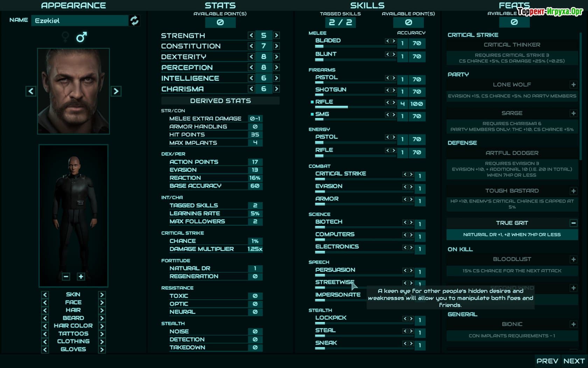Raise the Rifle firearms skill

(x=394, y=102)
